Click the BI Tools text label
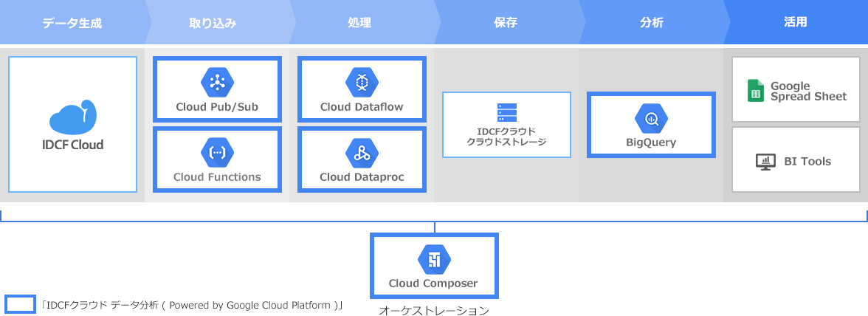Image resolution: width=868 pixels, height=316 pixels. pyautogui.click(x=806, y=162)
